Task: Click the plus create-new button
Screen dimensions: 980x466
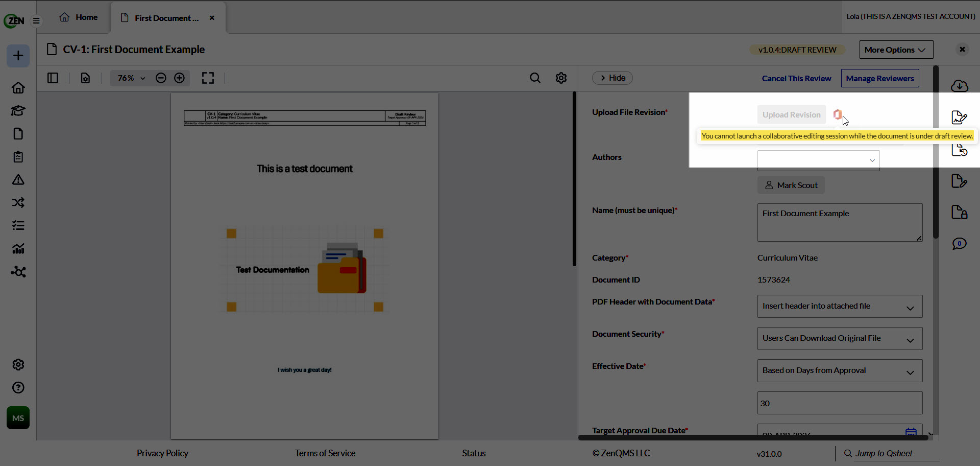Action: 18,56
